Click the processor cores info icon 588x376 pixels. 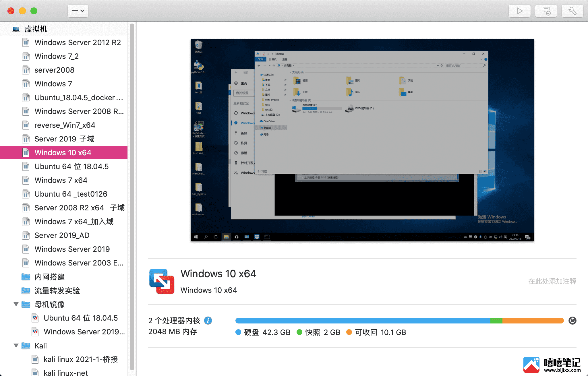click(x=208, y=320)
